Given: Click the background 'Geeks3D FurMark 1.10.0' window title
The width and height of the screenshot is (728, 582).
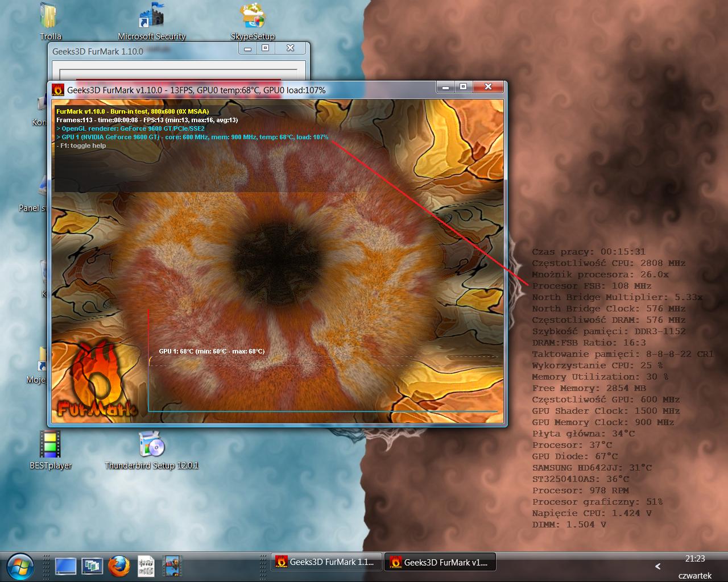Looking at the screenshot, I should point(98,51).
